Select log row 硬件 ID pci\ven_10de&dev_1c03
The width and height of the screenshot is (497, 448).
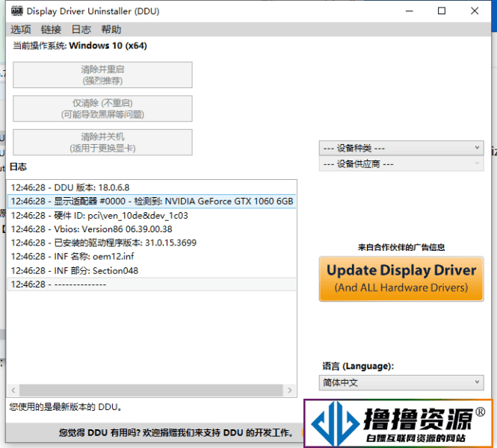pos(152,215)
